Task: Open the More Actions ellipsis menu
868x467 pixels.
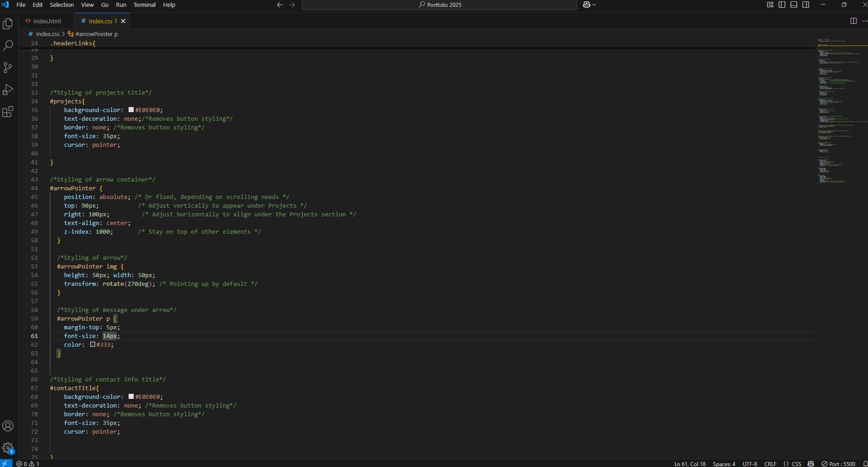Action: [864, 21]
